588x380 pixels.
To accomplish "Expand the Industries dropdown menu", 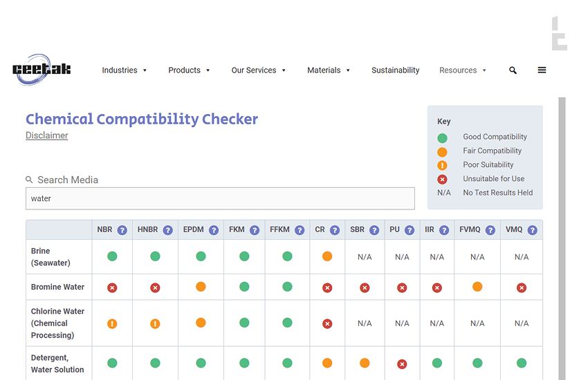I will 125,70.
